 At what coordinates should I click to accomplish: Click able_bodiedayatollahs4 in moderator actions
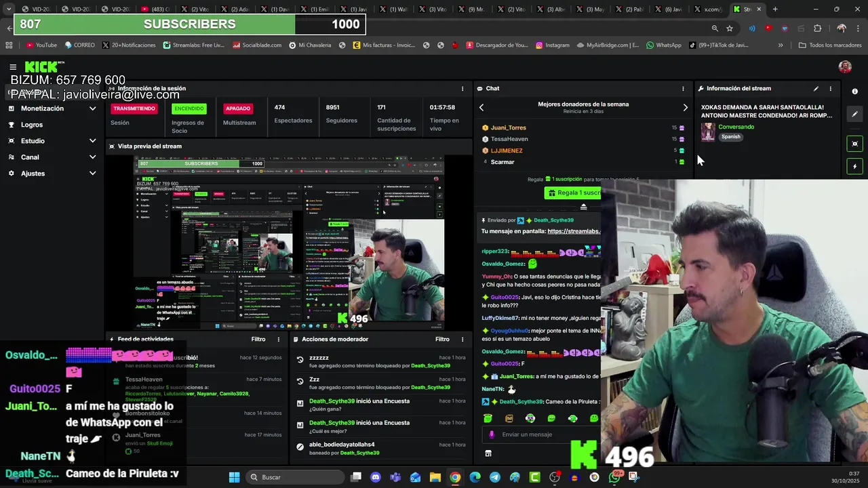coord(342,445)
